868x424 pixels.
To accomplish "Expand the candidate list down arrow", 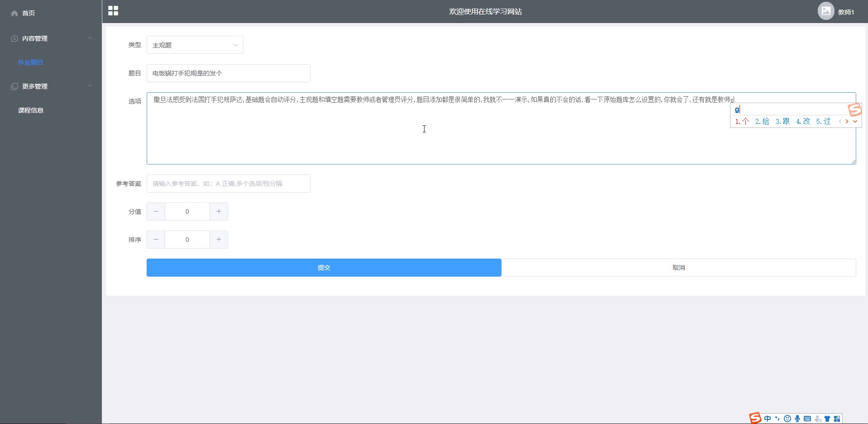I will point(855,121).
